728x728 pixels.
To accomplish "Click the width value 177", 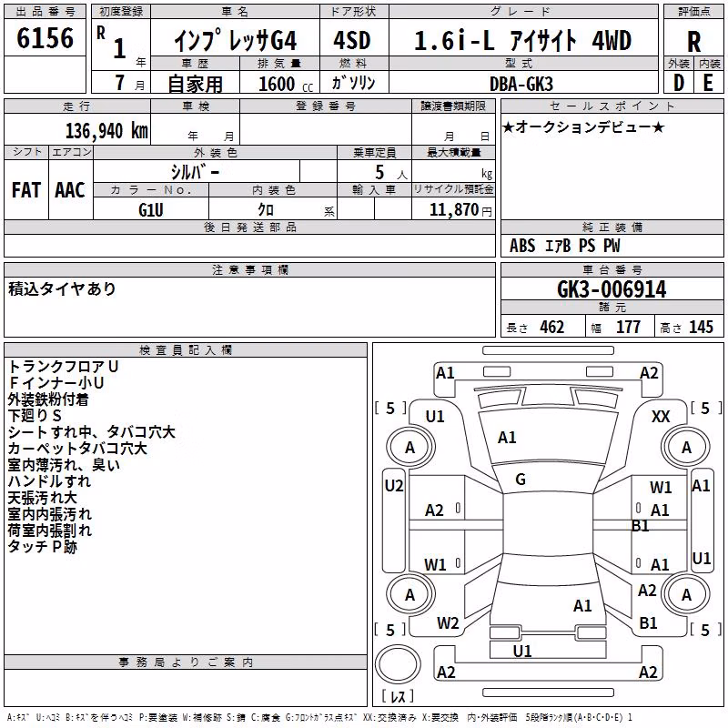I will click(628, 328).
